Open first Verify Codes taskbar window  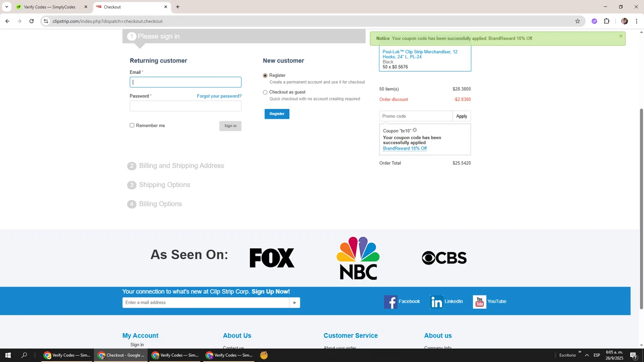[67, 355]
